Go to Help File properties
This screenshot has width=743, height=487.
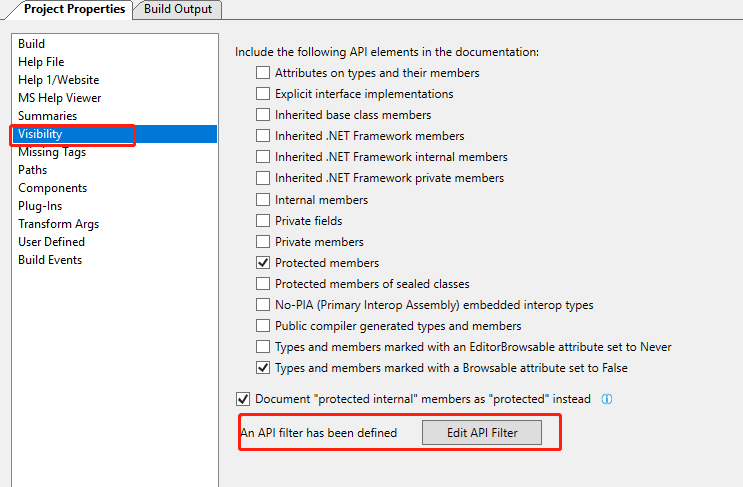(x=41, y=62)
